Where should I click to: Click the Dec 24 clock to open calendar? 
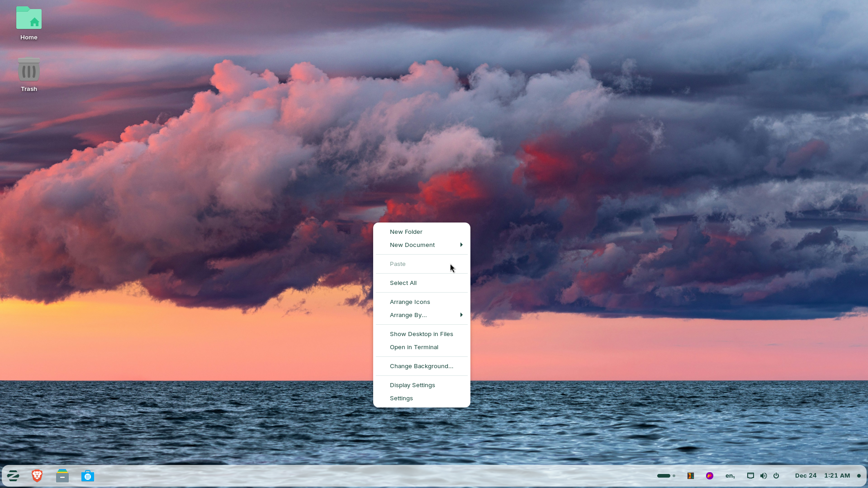tap(806, 475)
